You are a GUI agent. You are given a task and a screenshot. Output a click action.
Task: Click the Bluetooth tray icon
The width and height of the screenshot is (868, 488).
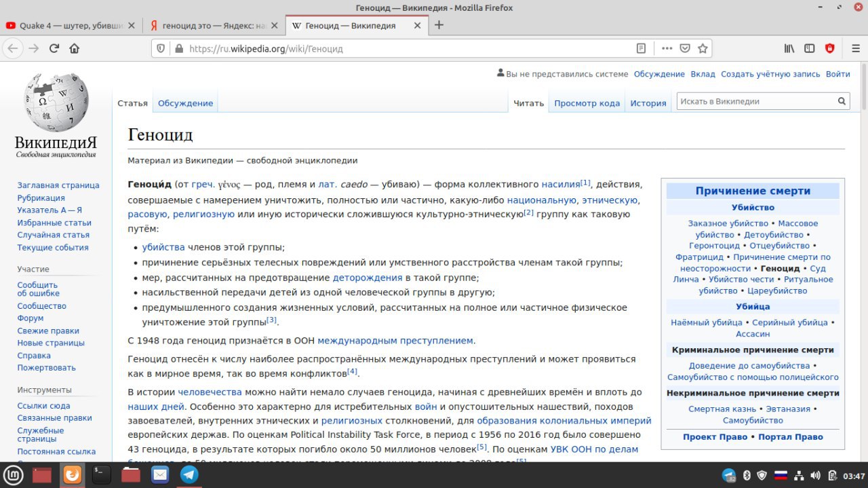pos(747,475)
